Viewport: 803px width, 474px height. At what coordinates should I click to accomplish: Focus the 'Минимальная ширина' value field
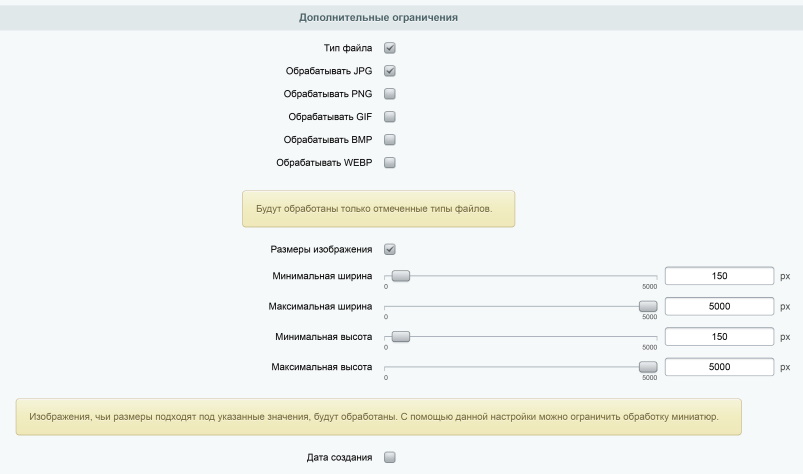pos(719,276)
